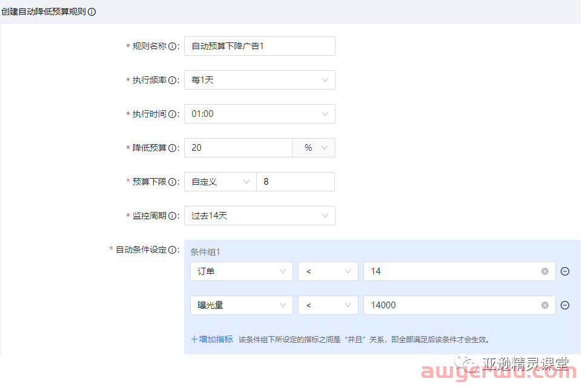Image resolution: width=588 pixels, height=390 pixels.
Task: Click the 创建自动降低预算规则 heading text
Action: coord(44,12)
